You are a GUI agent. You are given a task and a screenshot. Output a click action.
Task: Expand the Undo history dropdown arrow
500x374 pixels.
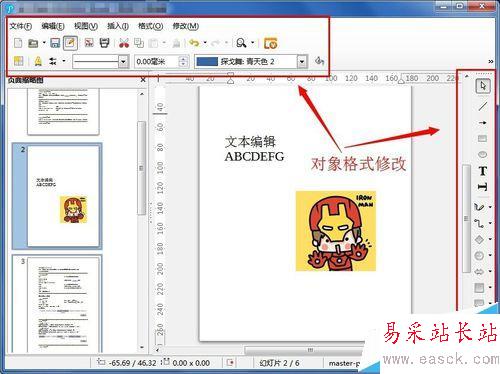pos(205,43)
